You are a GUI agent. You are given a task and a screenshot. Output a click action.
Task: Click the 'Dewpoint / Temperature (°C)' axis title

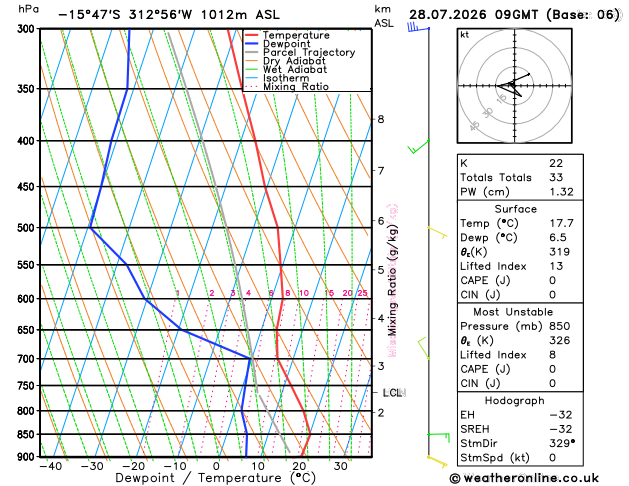point(215,478)
